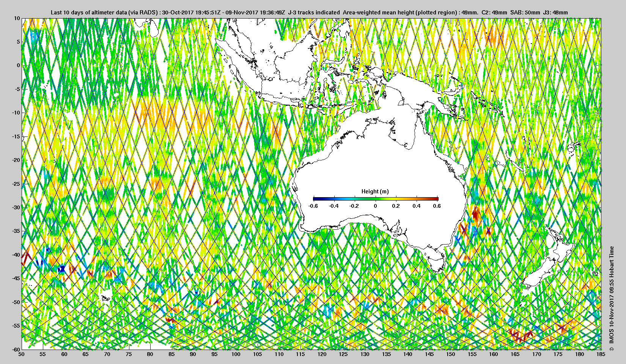
Task: Click latitude tick label -10 on left axis
Action: point(16,113)
